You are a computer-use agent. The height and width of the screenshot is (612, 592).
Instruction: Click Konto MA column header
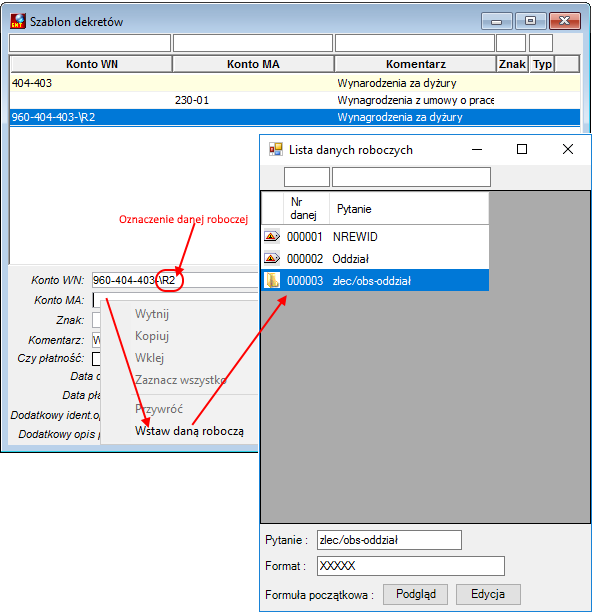tap(253, 64)
